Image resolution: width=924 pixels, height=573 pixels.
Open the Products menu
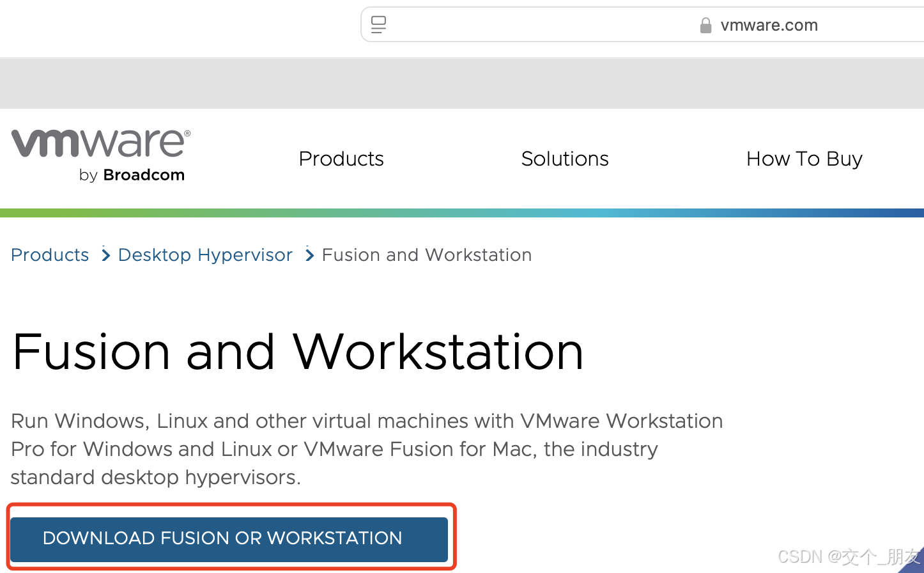(x=341, y=159)
